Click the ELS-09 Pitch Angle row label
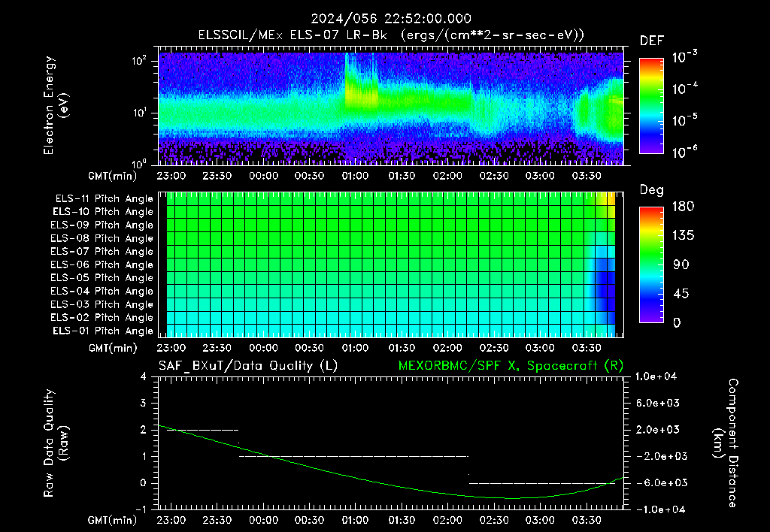Screen dimensions: 770x532 tap(102, 225)
